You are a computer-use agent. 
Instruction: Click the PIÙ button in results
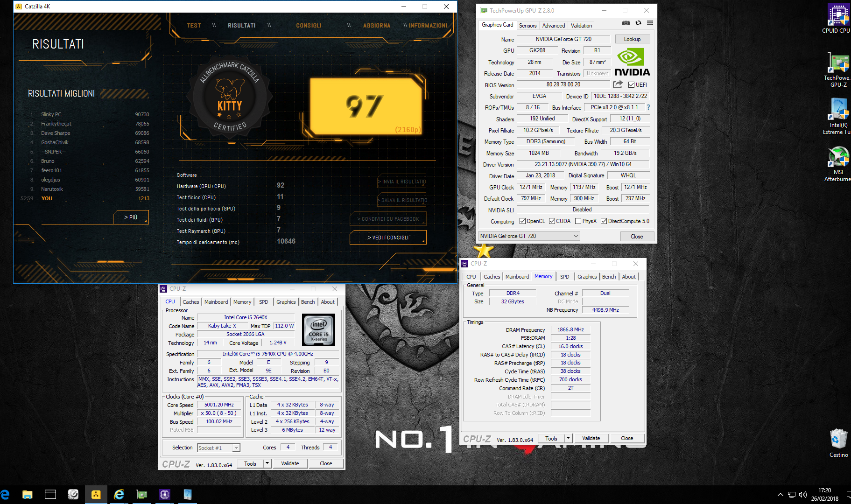(x=131, y=217)
